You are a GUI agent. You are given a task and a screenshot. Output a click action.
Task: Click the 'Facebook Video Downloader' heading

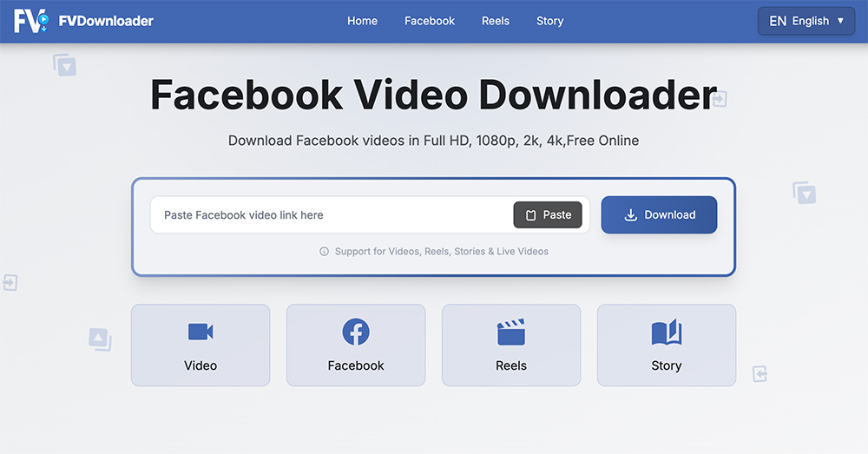434,95
